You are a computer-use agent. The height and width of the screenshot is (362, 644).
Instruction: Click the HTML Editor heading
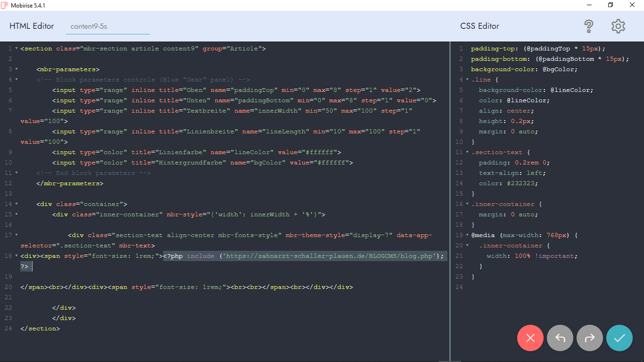[x=32, y=26]
